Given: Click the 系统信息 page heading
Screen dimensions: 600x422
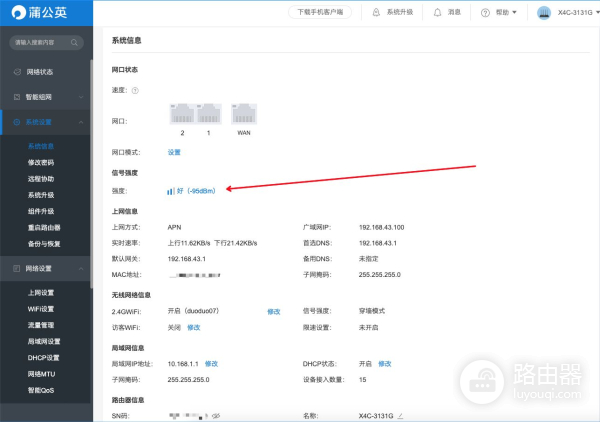Looking at the screenshot, I should [x=127, y=41].
